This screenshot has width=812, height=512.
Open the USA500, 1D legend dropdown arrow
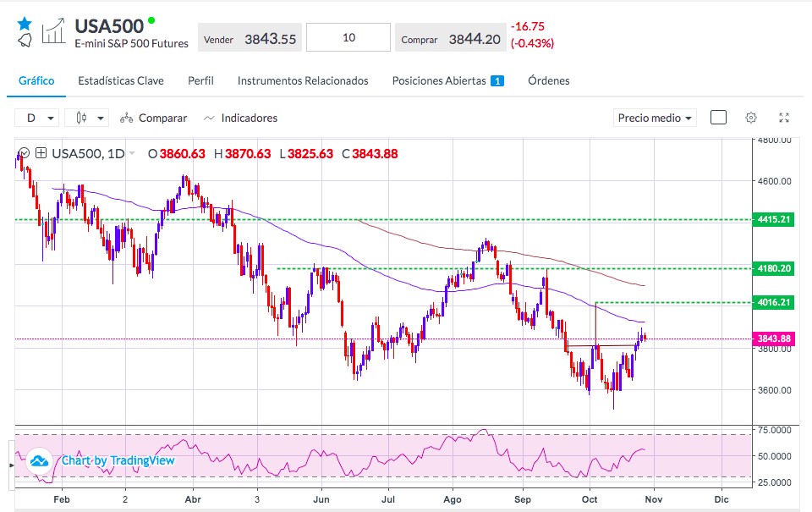coord(132,153)
